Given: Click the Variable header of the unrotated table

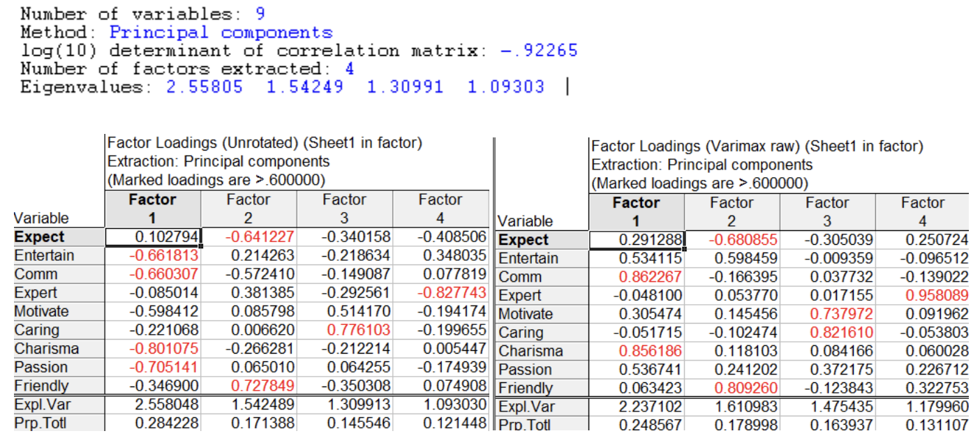Looking at the screenshot, I should pyautogui.click(x=41, y=218).
